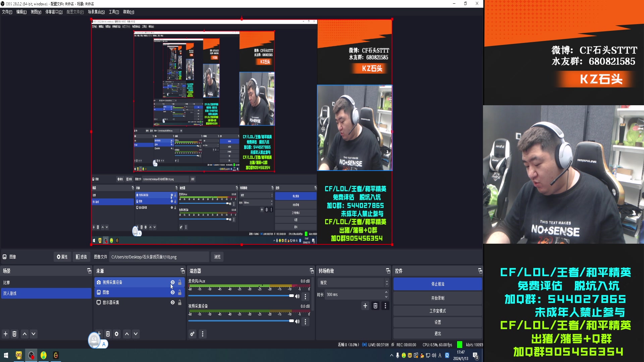
Task: Toggle lock on 视频采集设备 source
Action: 180,282
